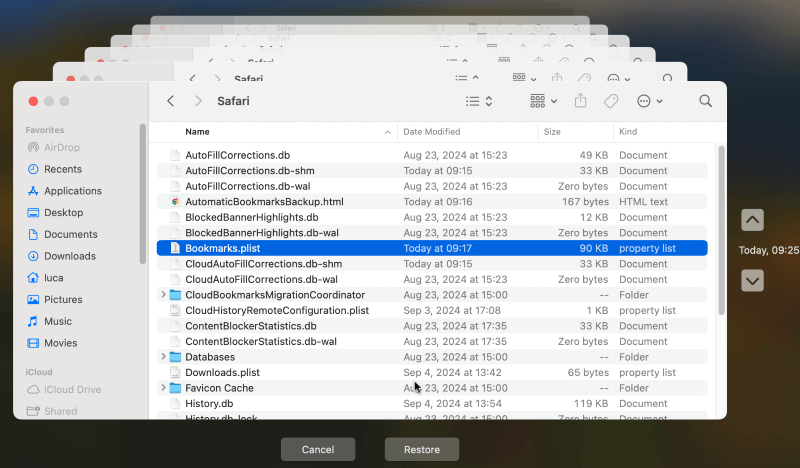Bring previous Safari backup window forward
This screenshot has width=800, height=468.
370,71
